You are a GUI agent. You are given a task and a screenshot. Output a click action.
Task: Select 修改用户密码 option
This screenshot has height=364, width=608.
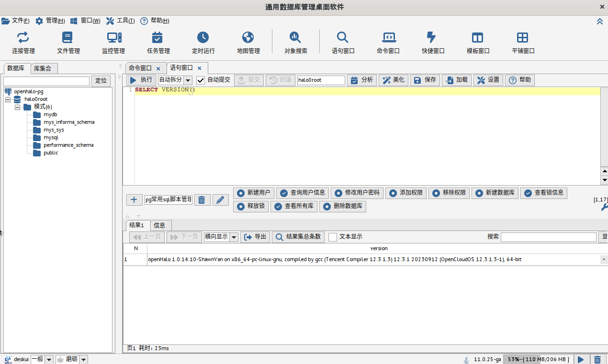coord(357,193)
